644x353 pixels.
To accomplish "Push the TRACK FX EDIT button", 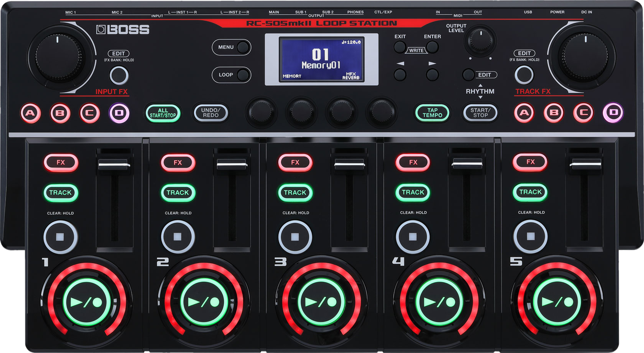I will pyautogui.click(x=524, y=75).
